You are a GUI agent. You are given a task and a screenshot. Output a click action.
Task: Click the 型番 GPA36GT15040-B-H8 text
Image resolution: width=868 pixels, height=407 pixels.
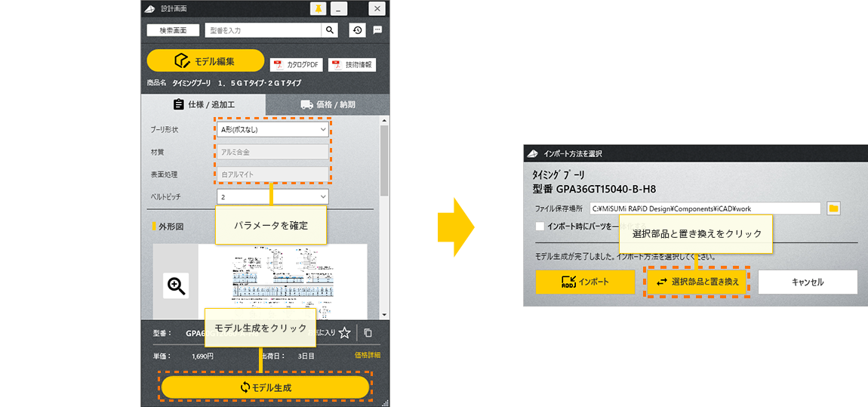click(x=594, y=190)
